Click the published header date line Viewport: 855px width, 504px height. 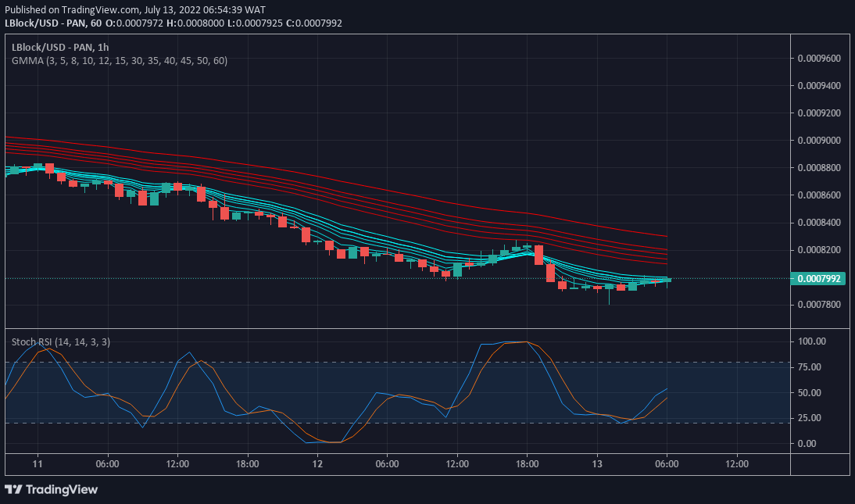coord(135,10)
